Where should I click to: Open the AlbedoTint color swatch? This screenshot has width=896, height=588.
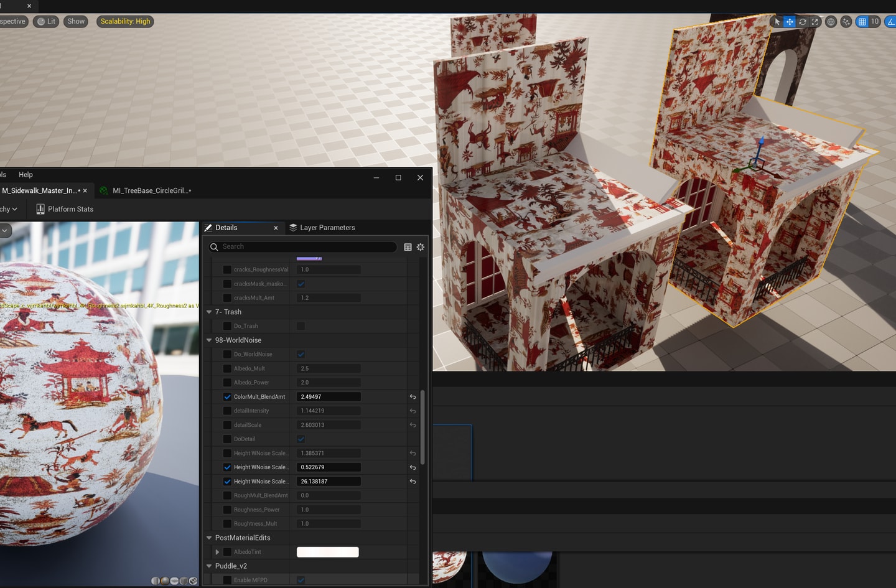coord(328,552)
